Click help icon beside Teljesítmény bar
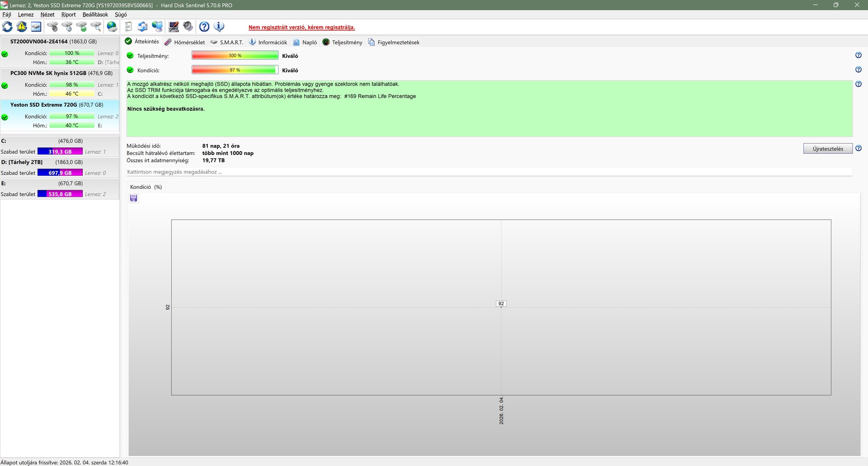The image size is (868, 466). click(858, 55)
